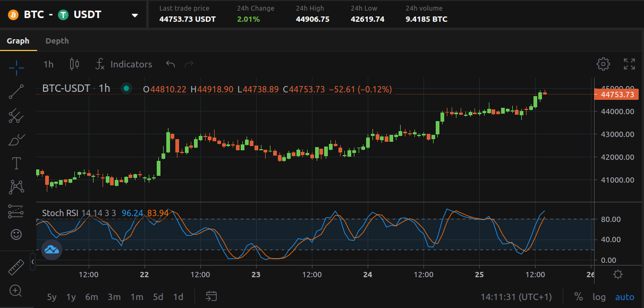
Task: Select the 1d chart range
Action: [178, 297]
